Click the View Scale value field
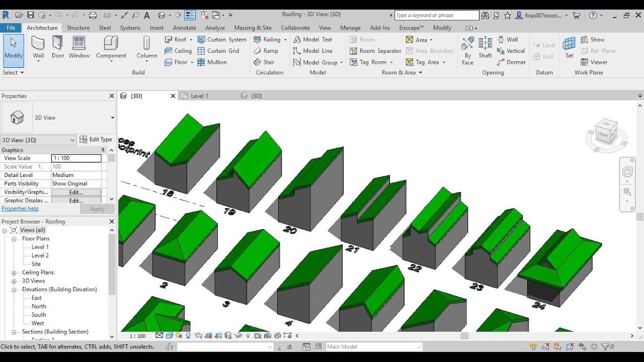 click(76, 158)
